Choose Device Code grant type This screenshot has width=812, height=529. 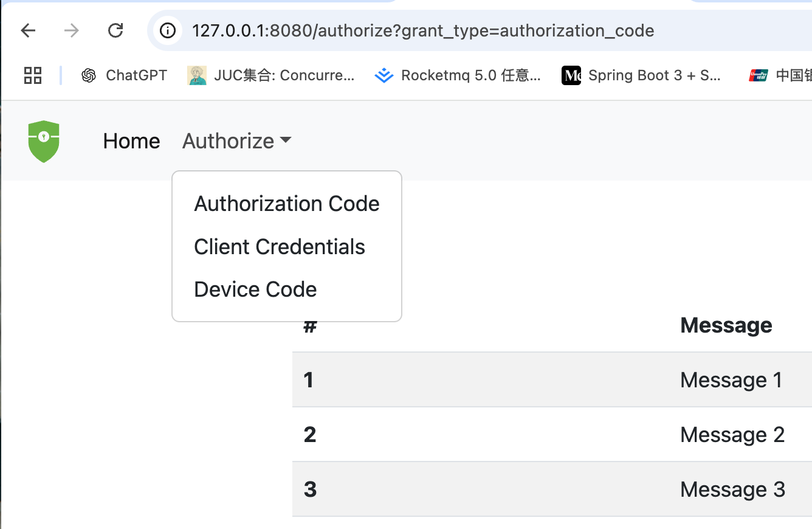255,289
